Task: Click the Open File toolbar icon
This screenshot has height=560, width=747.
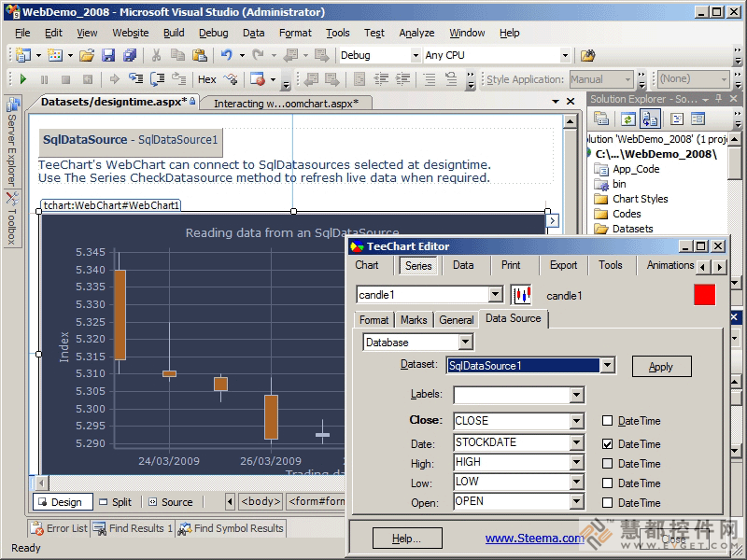Action: click(87, 56)
